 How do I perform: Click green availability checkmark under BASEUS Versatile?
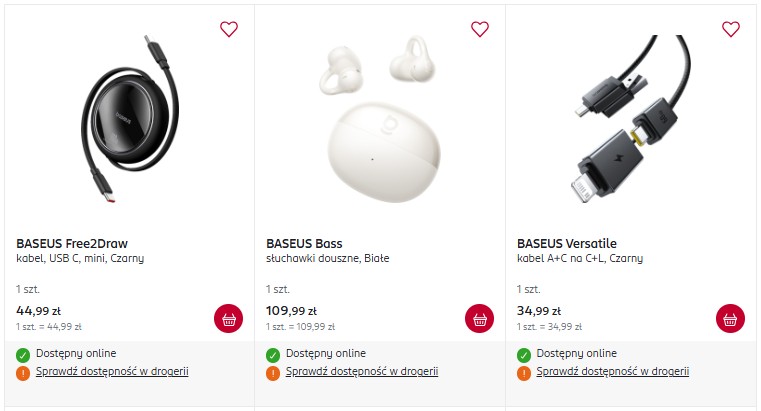(x=524, y=355)
